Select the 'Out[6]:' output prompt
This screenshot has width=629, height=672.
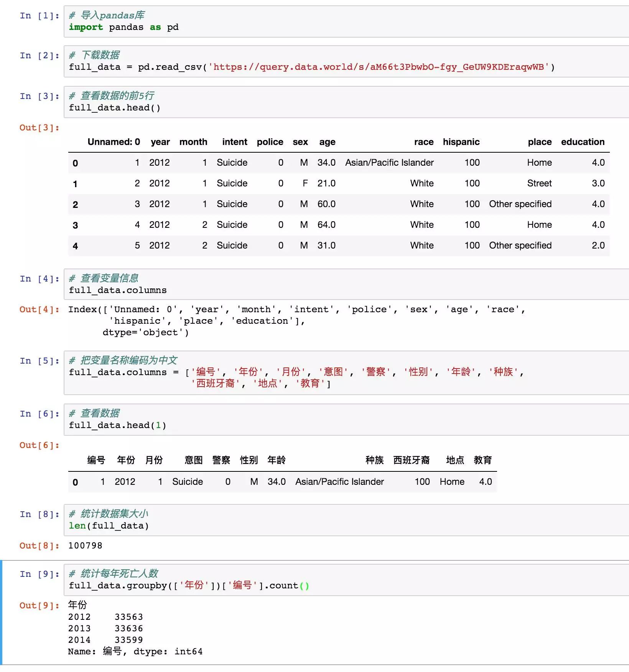[40, 445]
